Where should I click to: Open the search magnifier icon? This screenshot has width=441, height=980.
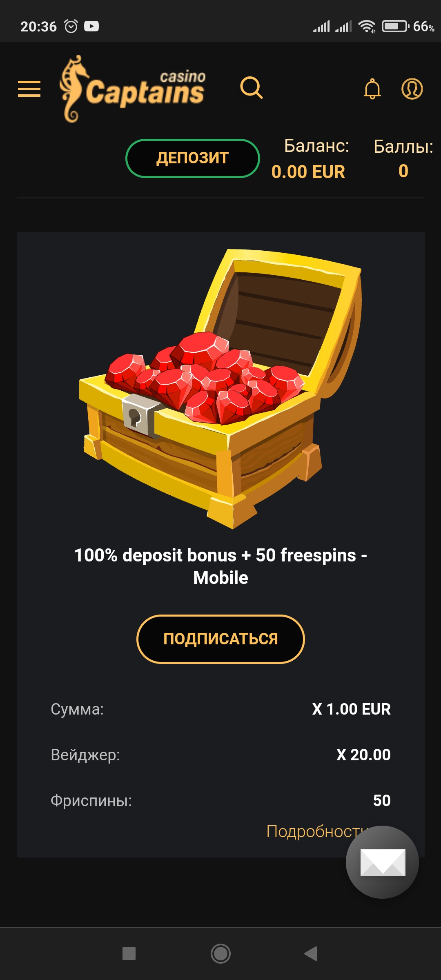[251, 87]
